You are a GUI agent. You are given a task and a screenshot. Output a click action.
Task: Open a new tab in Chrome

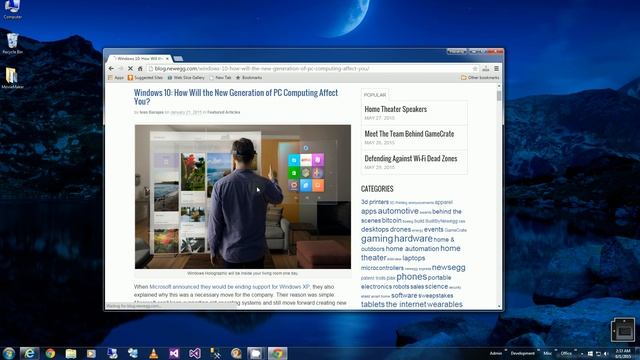(x=178, y=59)
